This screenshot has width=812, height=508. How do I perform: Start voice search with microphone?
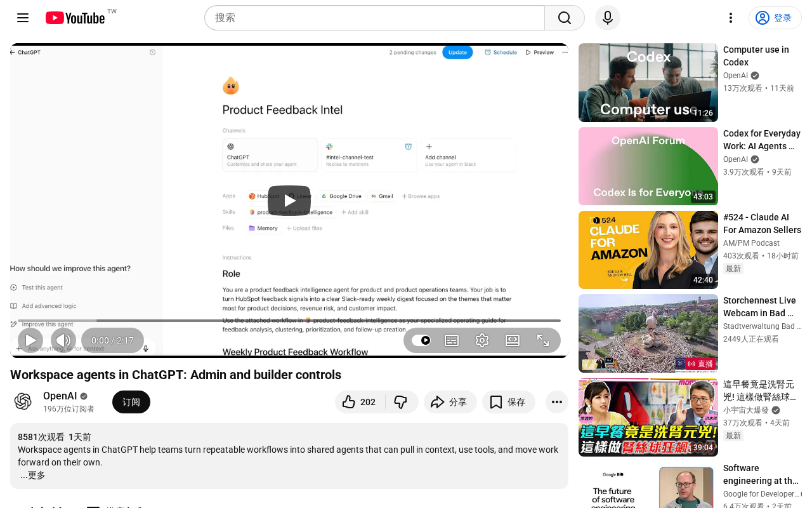(608, 18)
